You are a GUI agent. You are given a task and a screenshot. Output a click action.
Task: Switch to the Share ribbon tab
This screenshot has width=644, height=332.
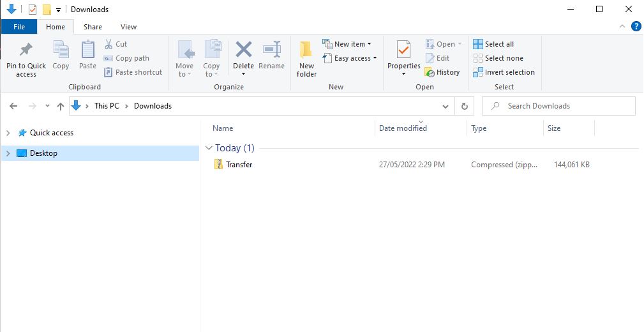click(93, 27)
